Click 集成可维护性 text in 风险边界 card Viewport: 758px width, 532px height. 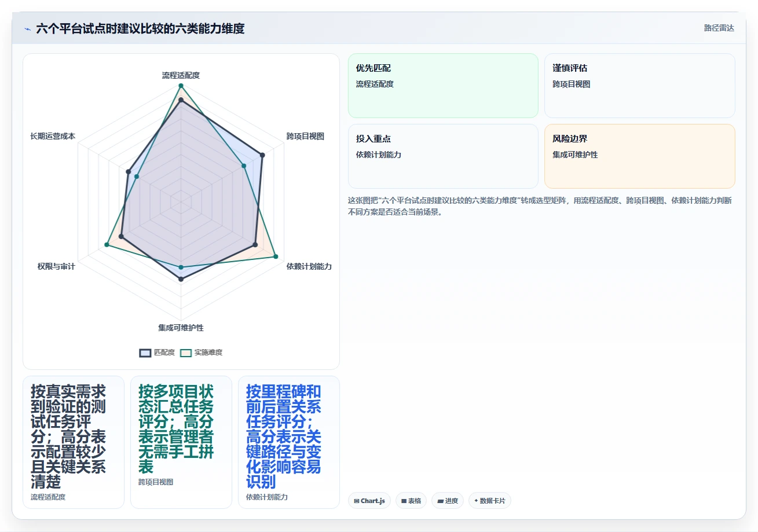point(576,155)
